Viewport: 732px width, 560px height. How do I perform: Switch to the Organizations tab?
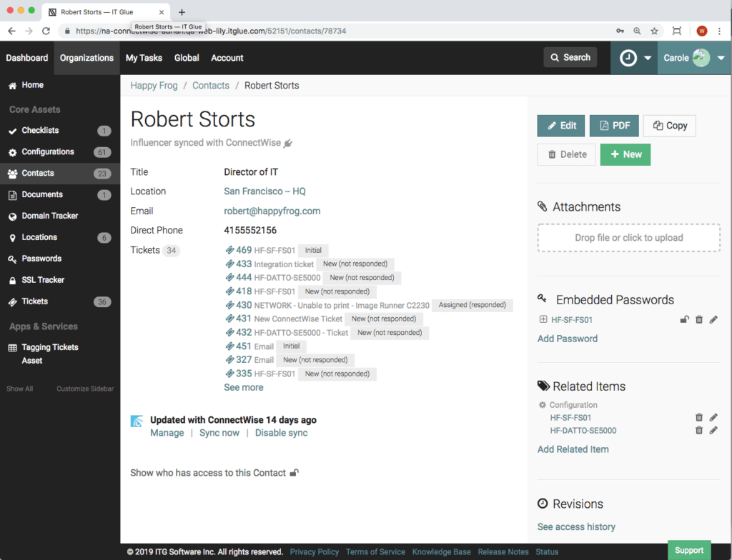click(86, 58)
